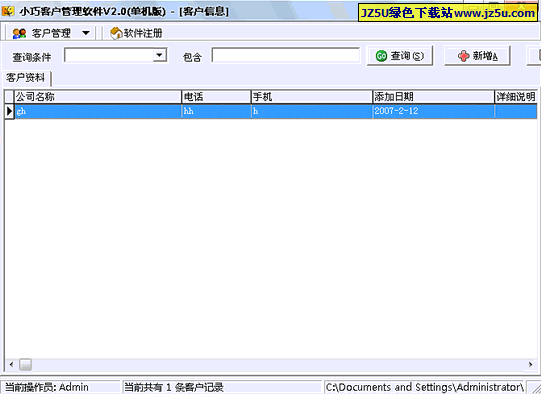Switch to the 客户资料 tab
Image resolution: width=541 pixels, height=394 pixels.
[26, 78]
